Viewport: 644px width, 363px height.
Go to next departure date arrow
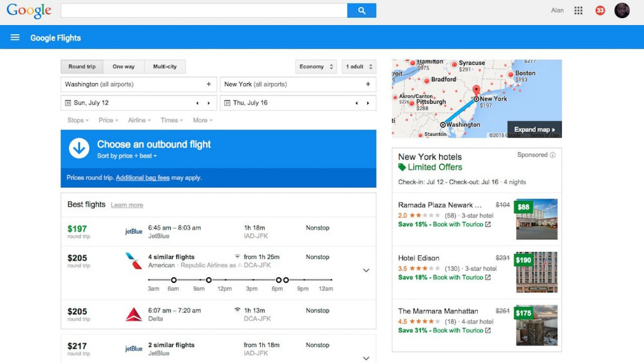(x=209, y=103)
